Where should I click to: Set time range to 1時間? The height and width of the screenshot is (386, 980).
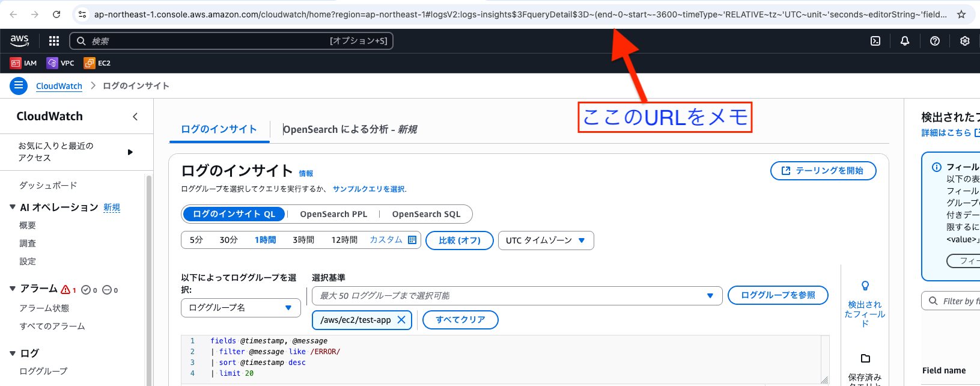pos(265,240)
